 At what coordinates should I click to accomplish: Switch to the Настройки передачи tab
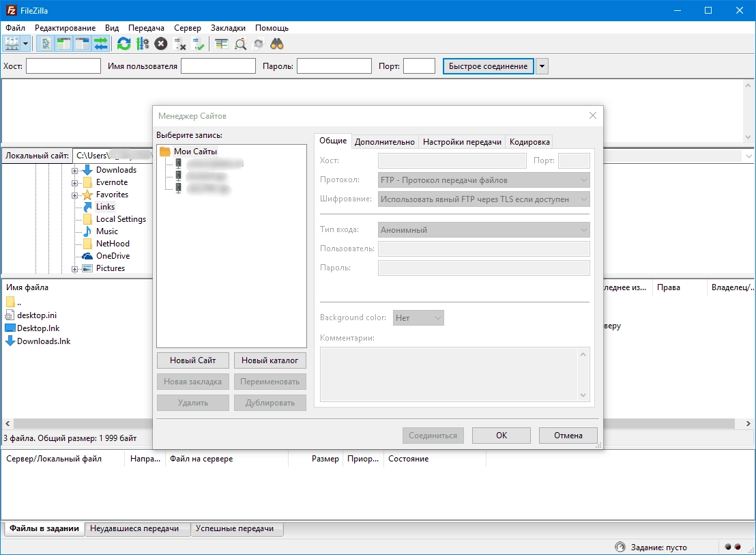(x=462, y=142)
